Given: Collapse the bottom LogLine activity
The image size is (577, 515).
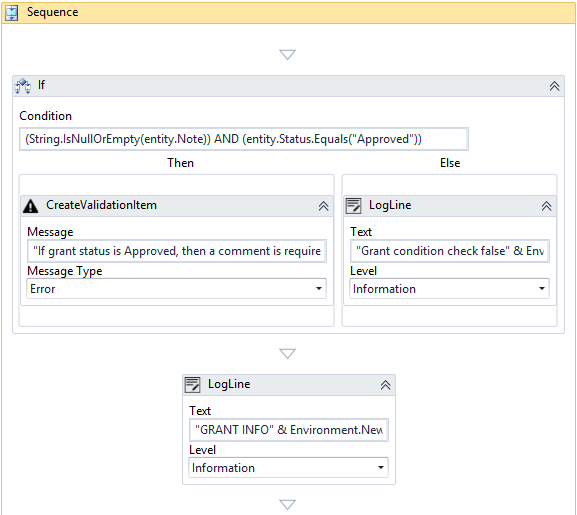Looking at the screenshot, I should [x=385, y=385].
